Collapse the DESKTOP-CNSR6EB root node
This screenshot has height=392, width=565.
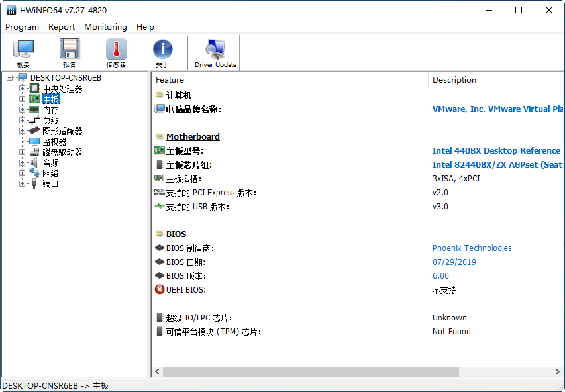point(9,77)
